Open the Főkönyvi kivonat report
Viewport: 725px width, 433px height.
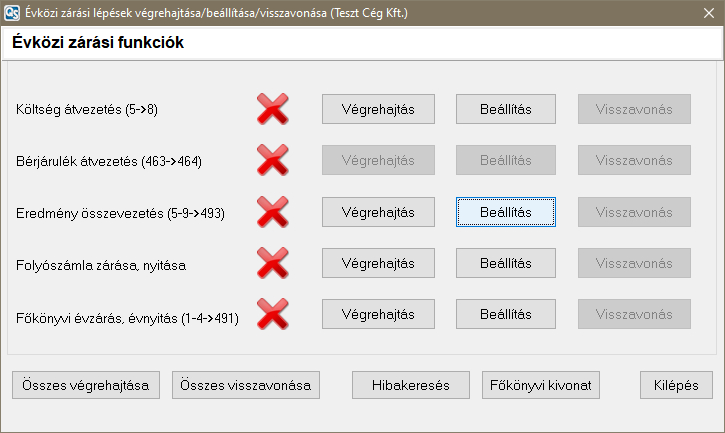pyautogui.click(x=541, y=385)
